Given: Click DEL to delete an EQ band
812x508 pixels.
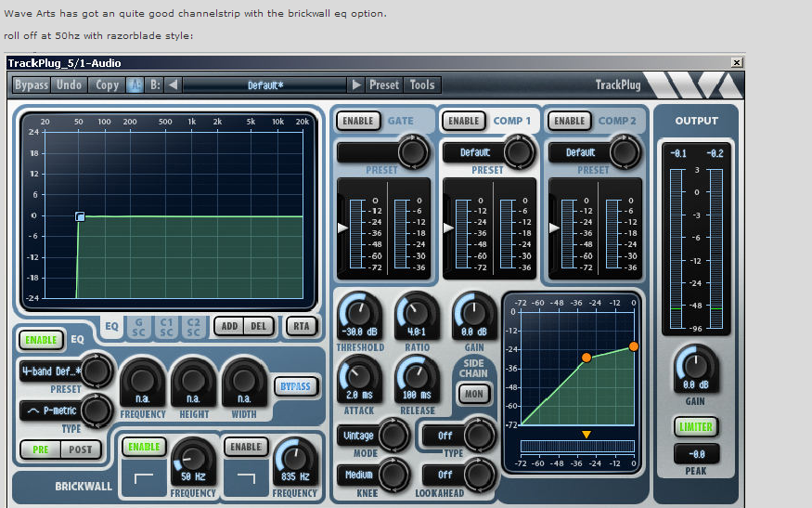Looking at the screenshot, I should coord(258,326).
